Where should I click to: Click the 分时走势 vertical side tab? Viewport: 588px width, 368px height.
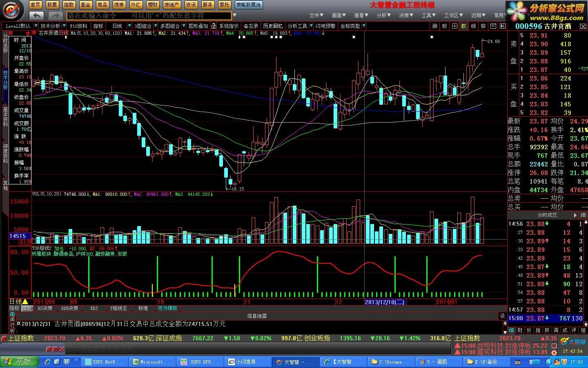[x=5, y=43]
